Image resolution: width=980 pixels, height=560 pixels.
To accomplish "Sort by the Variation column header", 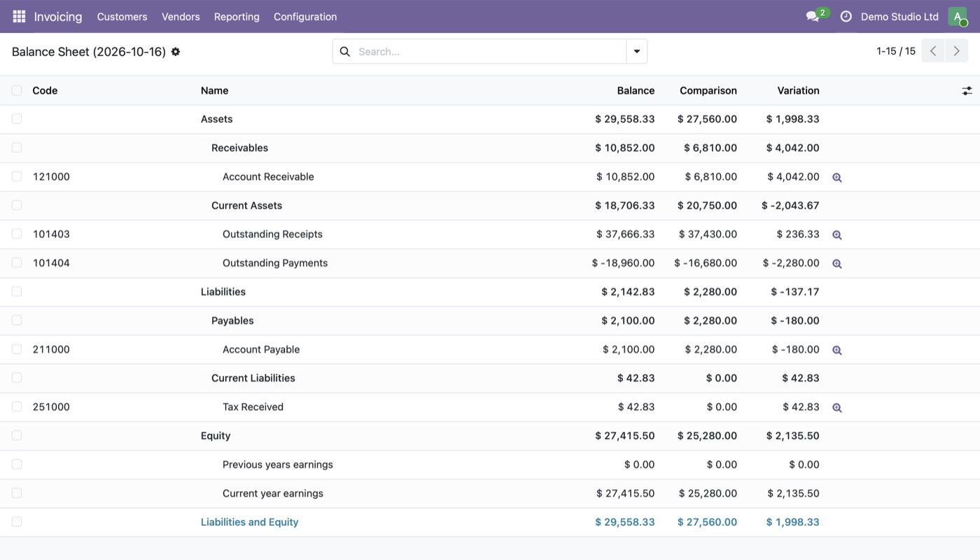I will (798, 90).
